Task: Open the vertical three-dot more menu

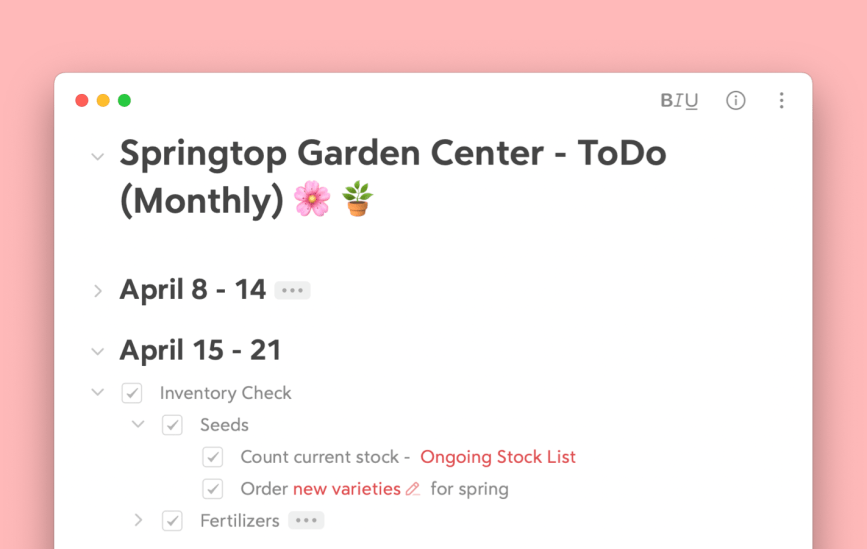Action: click(x=781, y=100)
